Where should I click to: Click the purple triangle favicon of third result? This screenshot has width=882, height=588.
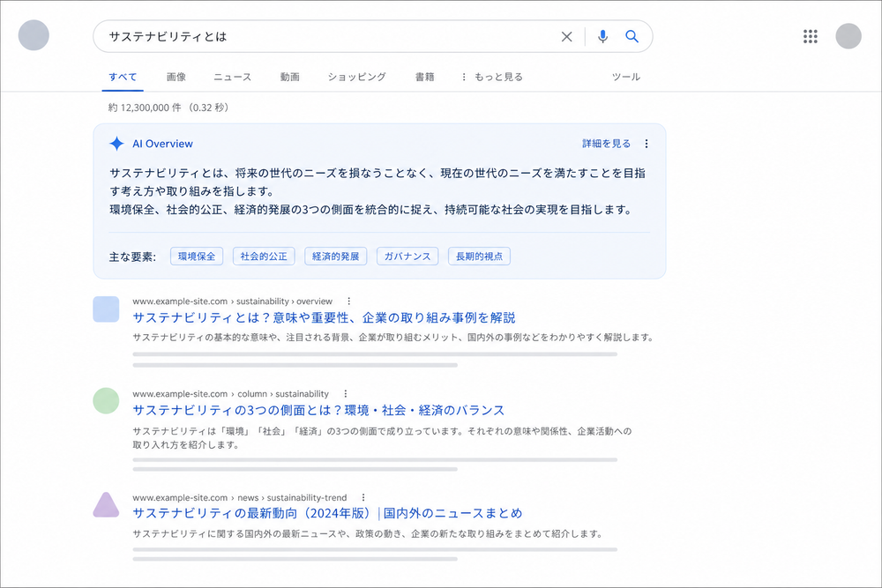coord(106,505)
